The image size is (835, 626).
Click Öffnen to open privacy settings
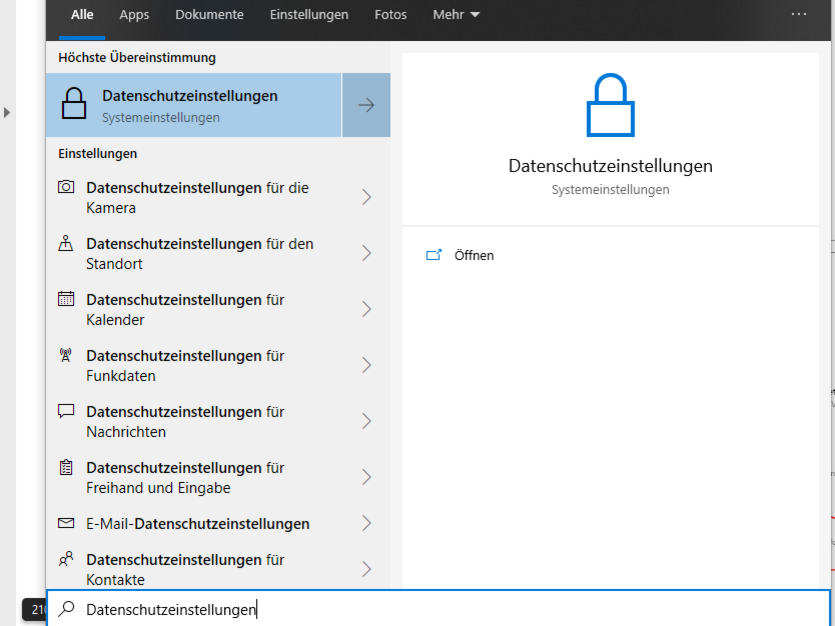[474, 256]
